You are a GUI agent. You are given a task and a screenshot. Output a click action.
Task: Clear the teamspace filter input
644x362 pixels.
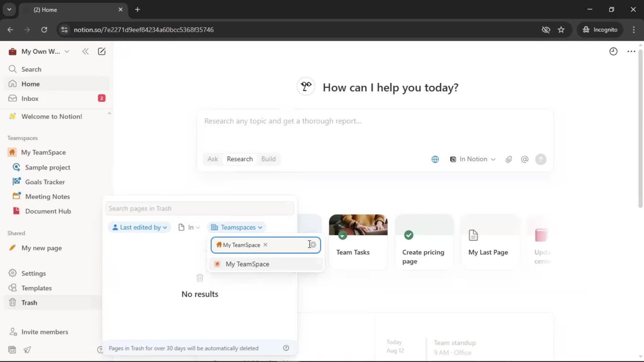click(x=313, y=245)
